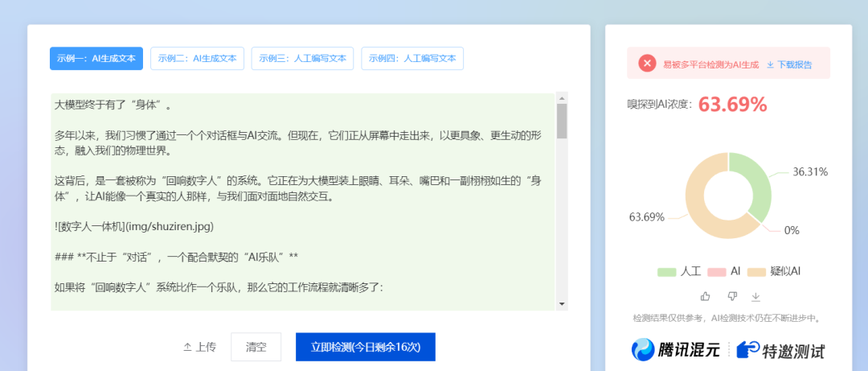This screenshot has width=868, height=371.
Task: Toggle the AI legend pink swatch
Action: (716, 272)
